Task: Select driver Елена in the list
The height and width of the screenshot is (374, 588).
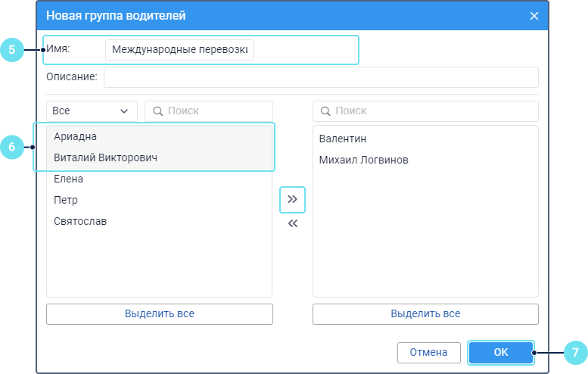Action: [69, 179]
